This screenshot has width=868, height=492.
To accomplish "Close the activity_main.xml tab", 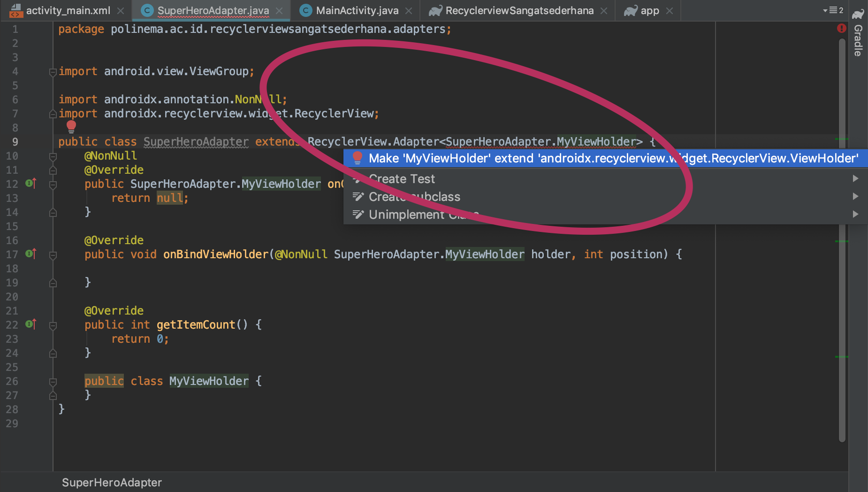I will click(121, 10).
